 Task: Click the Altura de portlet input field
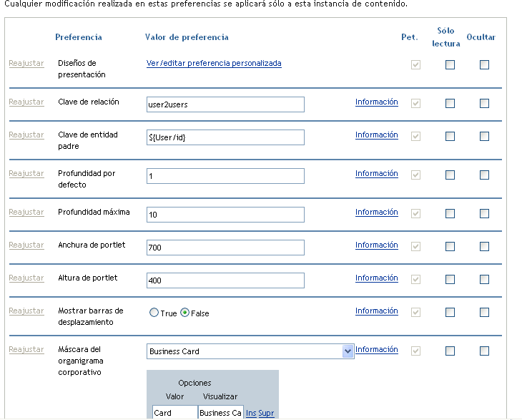(225, 280)
